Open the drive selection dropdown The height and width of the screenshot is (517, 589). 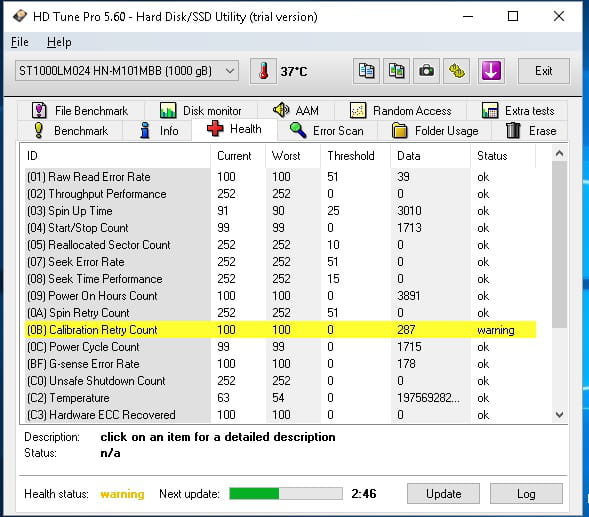pos(127,71)
